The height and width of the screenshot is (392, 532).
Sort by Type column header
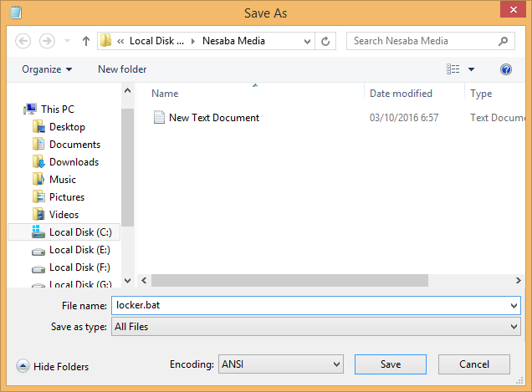tap(481, 94)
